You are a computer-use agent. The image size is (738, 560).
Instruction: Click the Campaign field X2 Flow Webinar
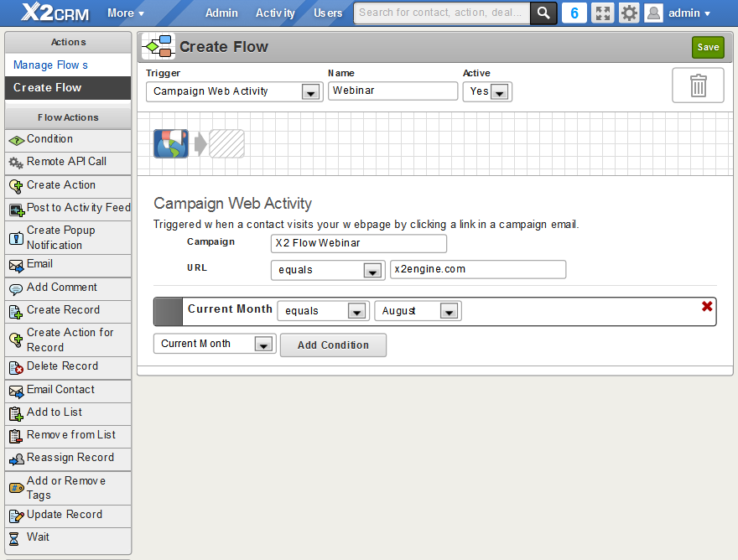[x=359, y=243]
